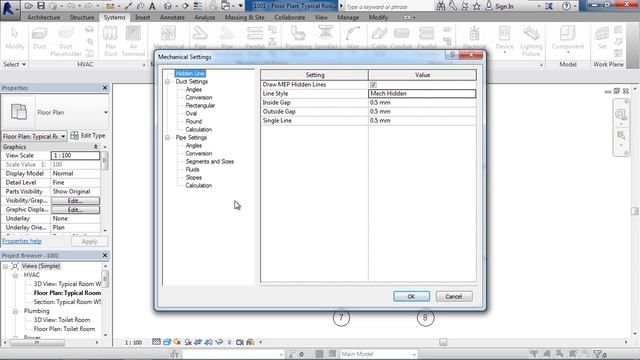Collapse the HVAC node in Project Browser
This screenshot has width=640, height=360.
pos(15,276)
